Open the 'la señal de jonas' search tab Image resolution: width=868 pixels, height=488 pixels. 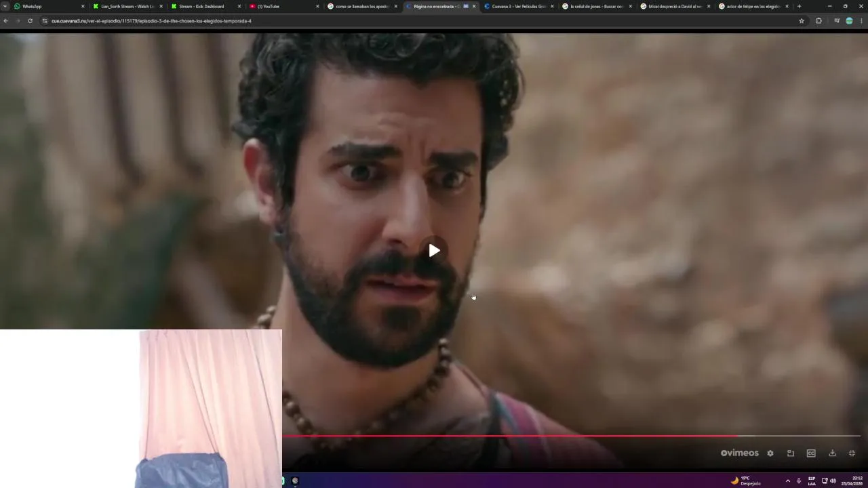click(596, 6)
